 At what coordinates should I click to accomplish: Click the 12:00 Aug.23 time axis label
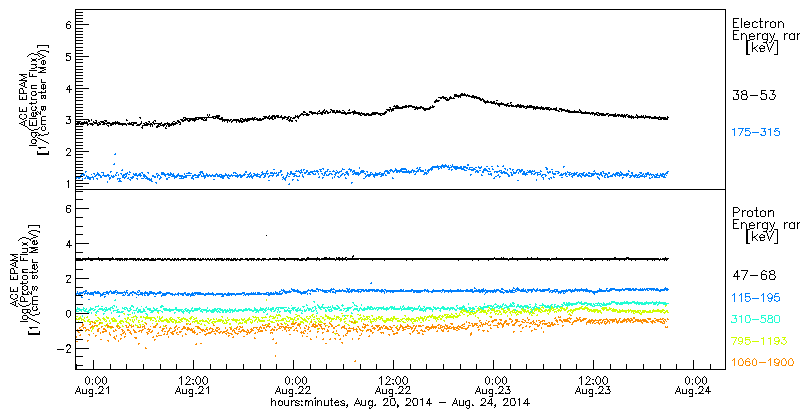(594, 386)
